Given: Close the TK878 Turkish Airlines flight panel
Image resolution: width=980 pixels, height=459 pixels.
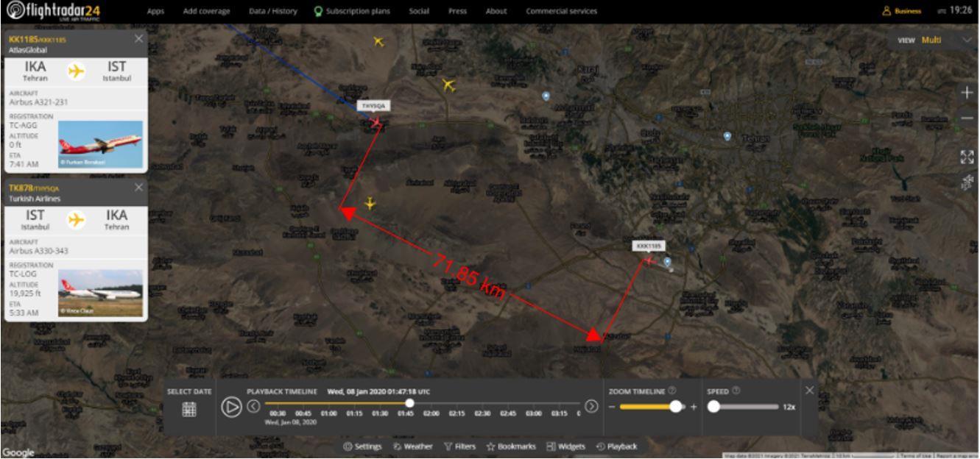Looking at the screenshot, I should [x=139, y=188].
